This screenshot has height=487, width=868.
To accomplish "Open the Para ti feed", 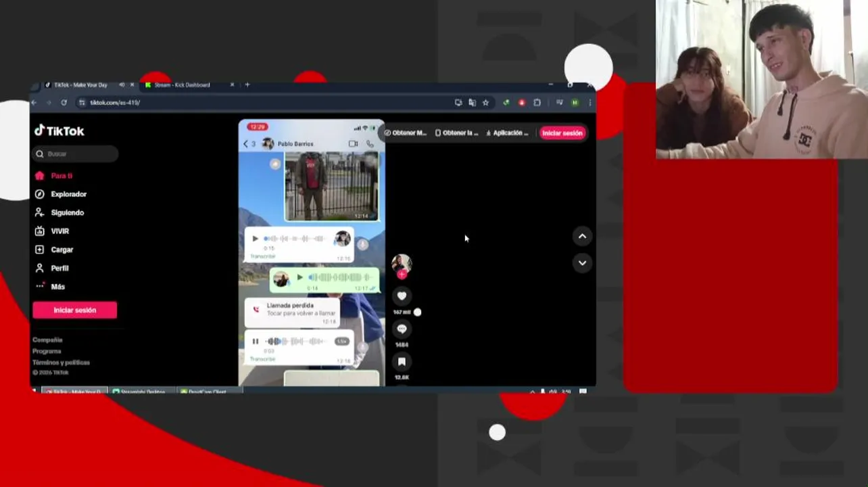I will (53, 176).
